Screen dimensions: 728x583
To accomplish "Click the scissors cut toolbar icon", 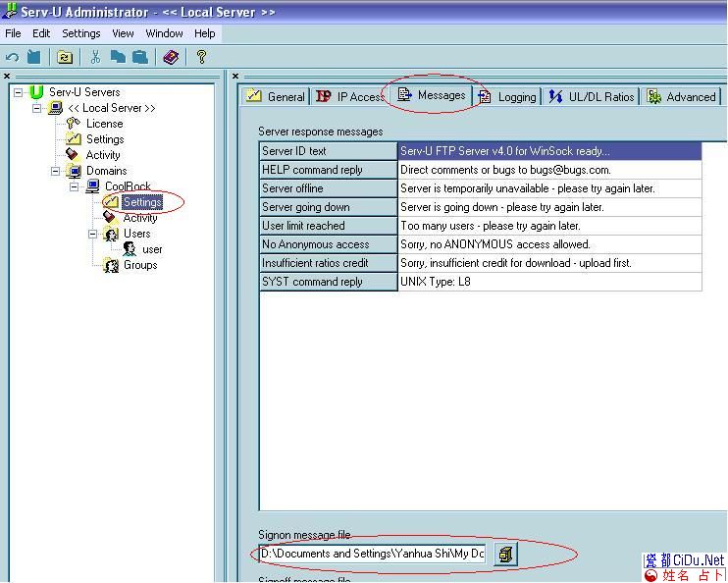I will (x=95, y=58).
